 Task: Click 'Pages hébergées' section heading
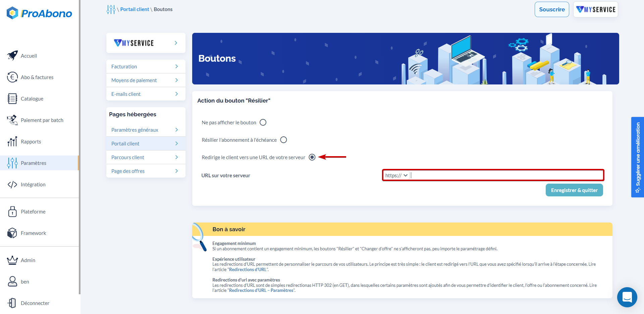coord(132,114)
